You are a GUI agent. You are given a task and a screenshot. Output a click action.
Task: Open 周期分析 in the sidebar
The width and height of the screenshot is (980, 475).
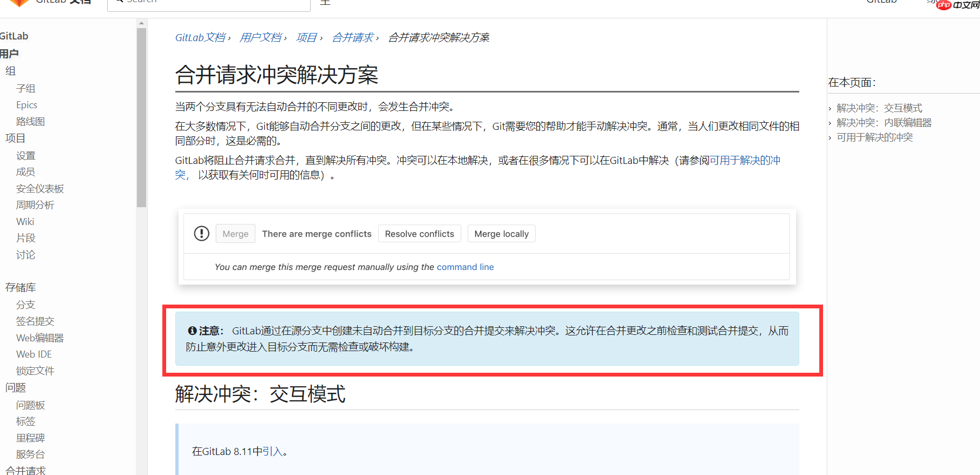35,205
